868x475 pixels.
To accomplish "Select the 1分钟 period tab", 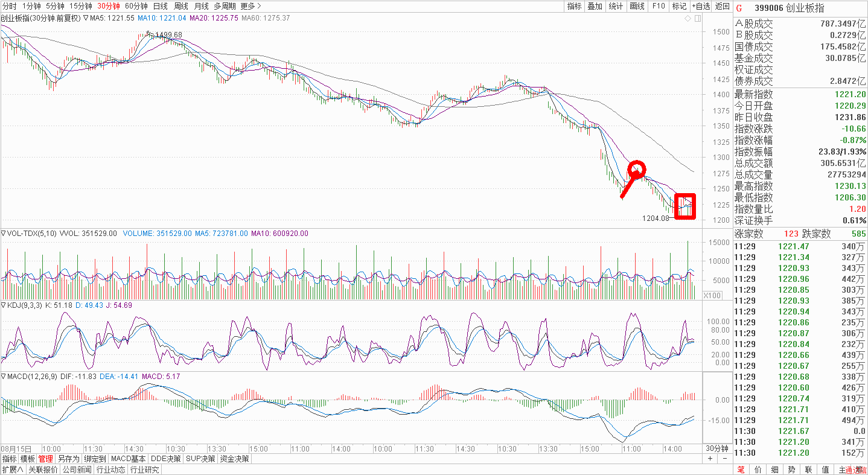I will (x=31, y=6).
